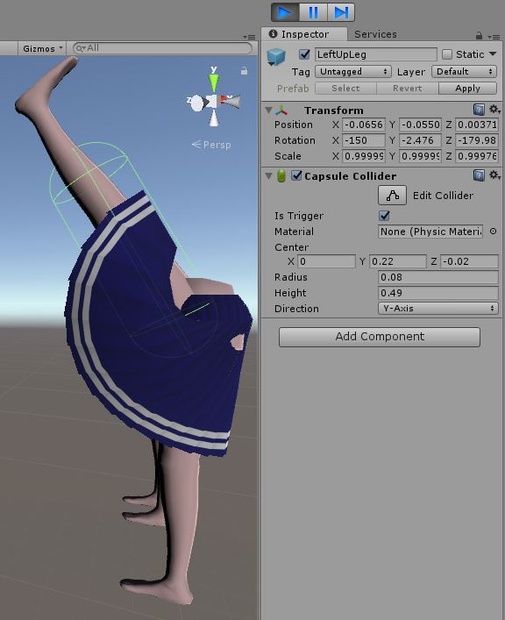
Task: Open the Physic Material object picker circle
Action: tap(493, 231)
